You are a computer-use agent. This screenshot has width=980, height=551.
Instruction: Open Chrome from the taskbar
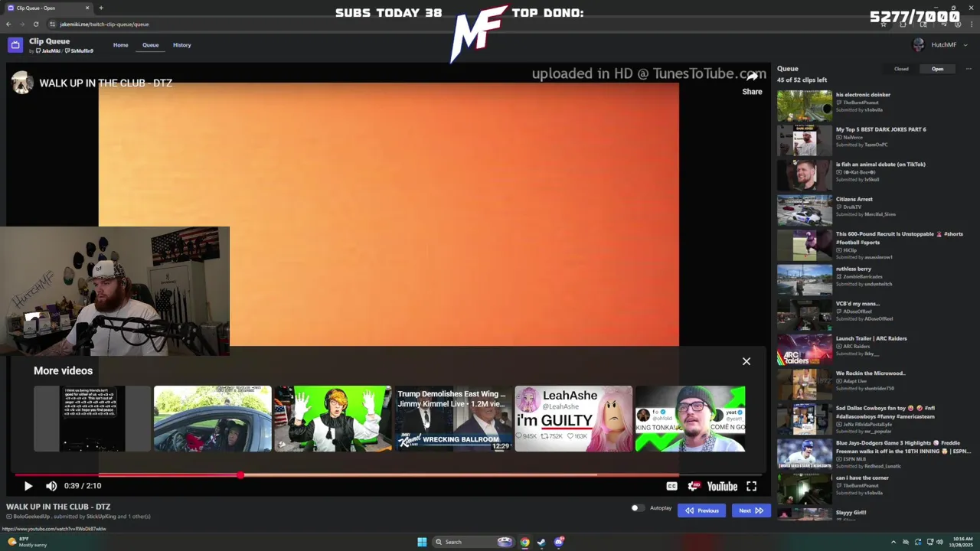coord(524,542)
